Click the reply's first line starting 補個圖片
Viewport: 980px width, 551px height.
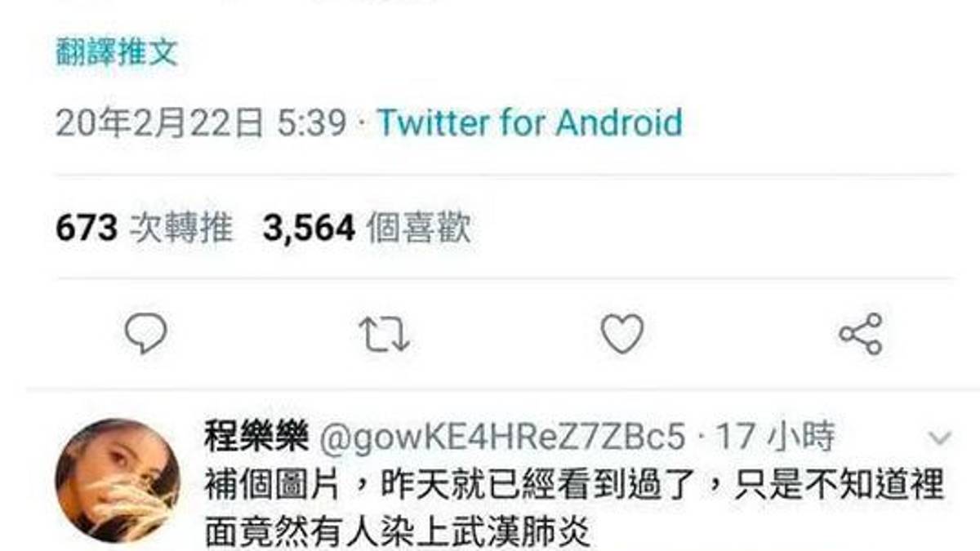click(574, 488)
